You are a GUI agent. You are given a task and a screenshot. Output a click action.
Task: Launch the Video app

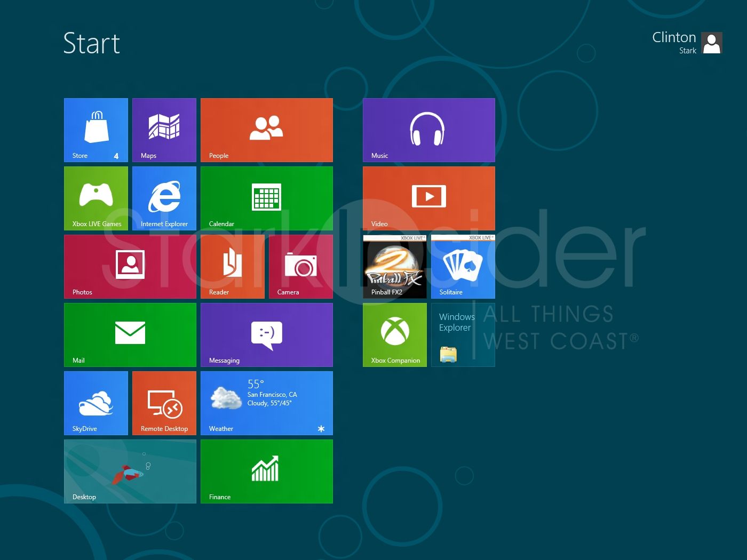428,198
